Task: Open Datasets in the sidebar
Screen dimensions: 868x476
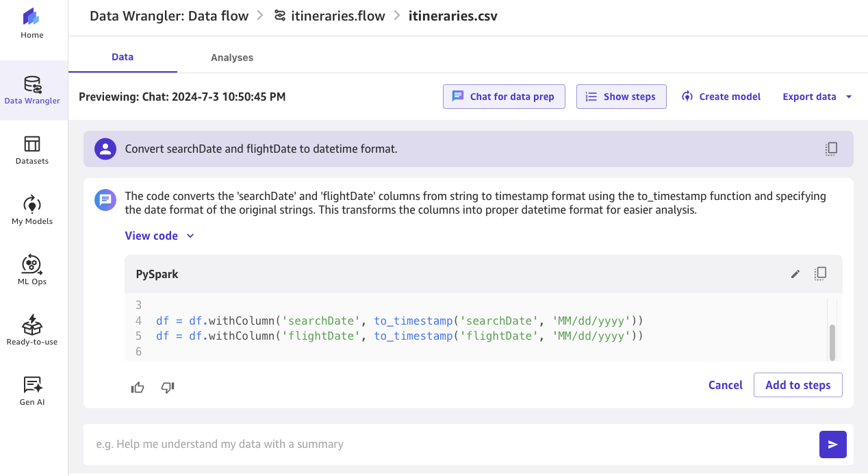Action: [x=32, y=150]
